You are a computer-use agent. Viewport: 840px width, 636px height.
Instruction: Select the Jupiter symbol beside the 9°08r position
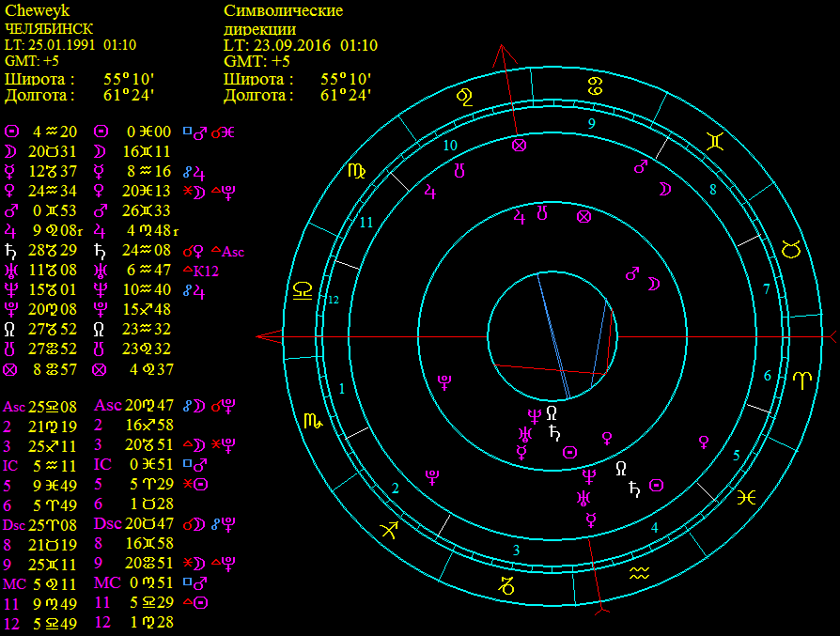pos(10,231)
